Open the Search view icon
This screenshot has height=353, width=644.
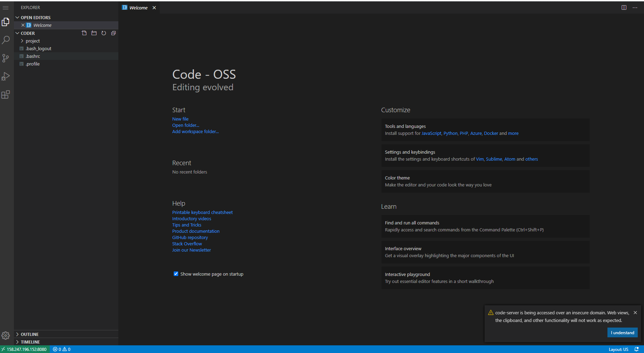pos(6,40)
